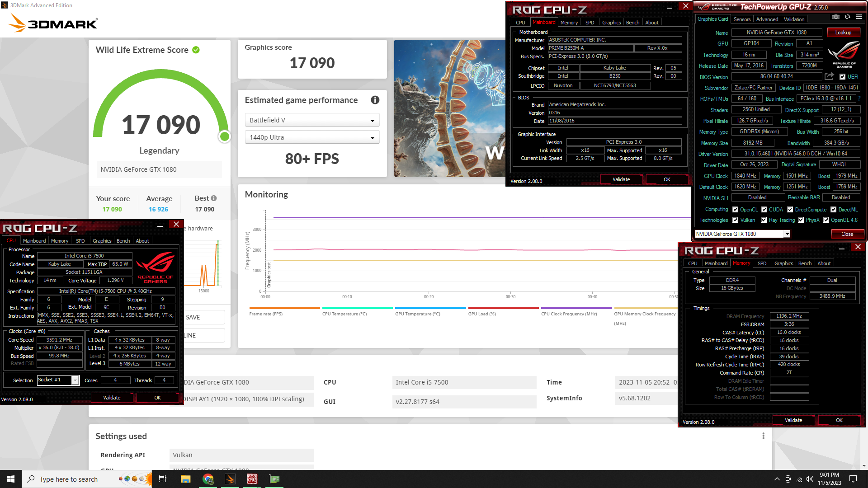Minimize the CPU-Z Mainboard window
The image size is (868, 488).
click(670, 6)
